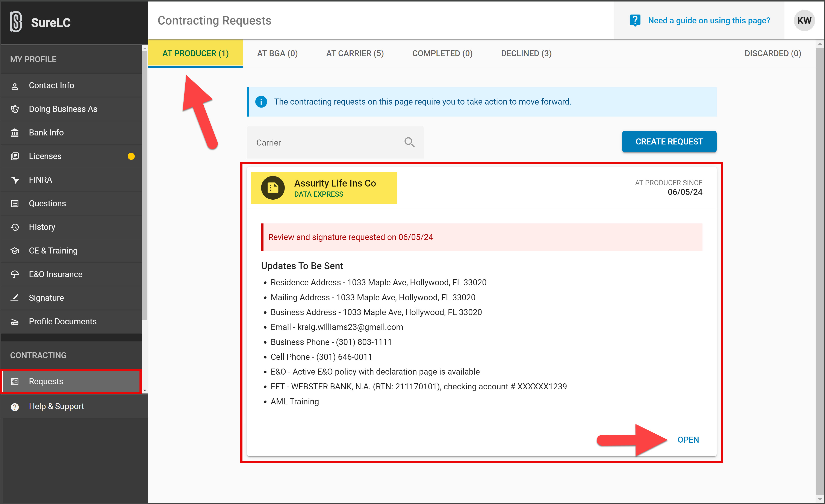This screenshot has height=504, width=825.
Task: Click the E&O Insurance umbrella icon
Action: pyautogui.click(x=15, y=274)
